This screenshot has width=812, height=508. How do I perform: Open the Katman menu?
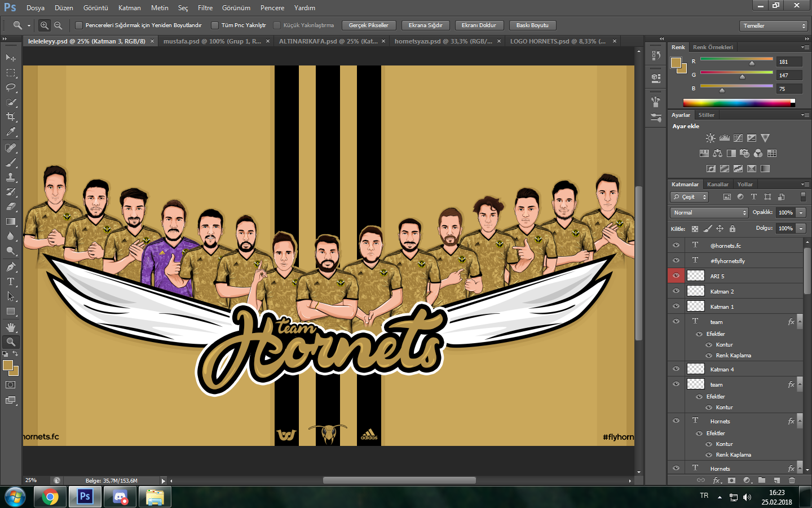130,8
